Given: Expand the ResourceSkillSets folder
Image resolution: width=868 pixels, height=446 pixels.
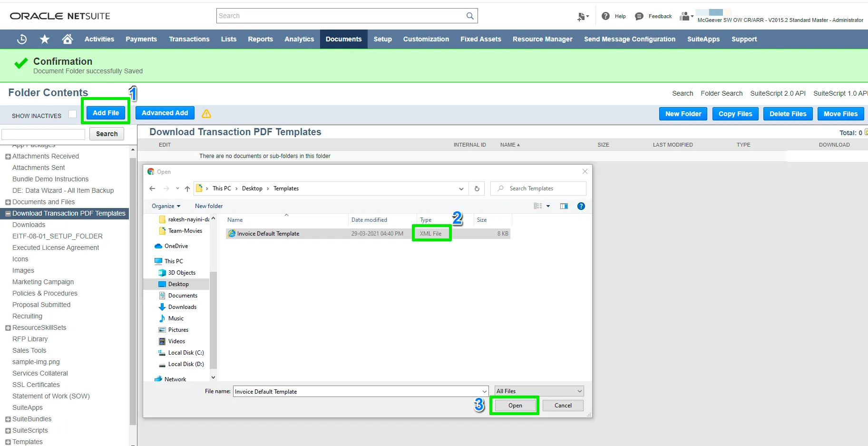Looking at the screenshot, I should [8, 328].
